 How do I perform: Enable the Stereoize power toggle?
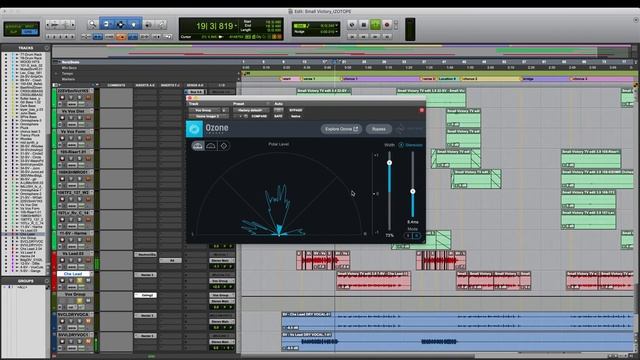(401, 145)
